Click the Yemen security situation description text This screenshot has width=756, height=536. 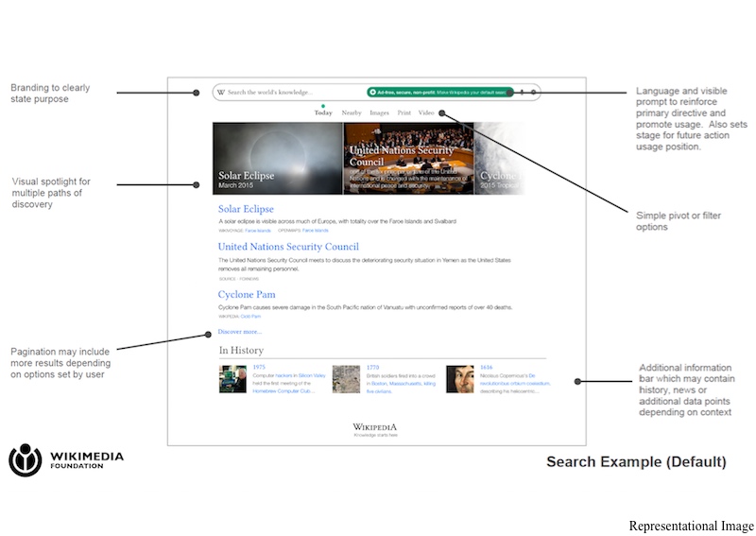tap(365, 265)
